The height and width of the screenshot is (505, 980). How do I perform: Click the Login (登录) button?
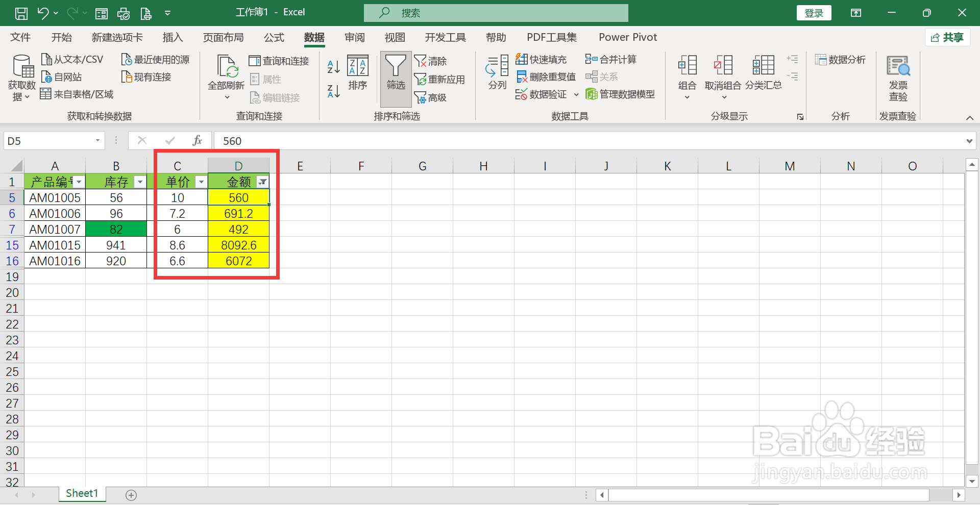(814, 13)
